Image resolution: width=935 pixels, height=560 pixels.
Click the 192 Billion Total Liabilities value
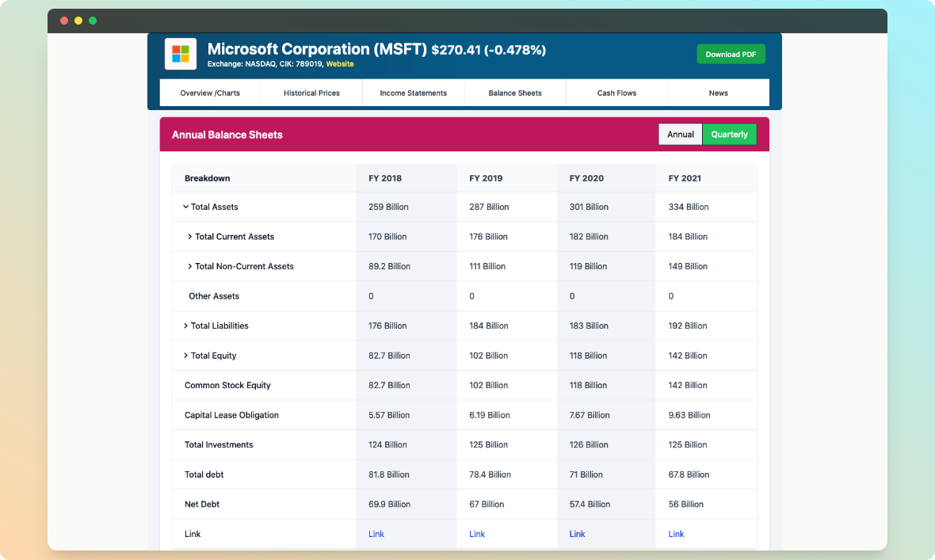pyautogui.click(x=688, y=326)
